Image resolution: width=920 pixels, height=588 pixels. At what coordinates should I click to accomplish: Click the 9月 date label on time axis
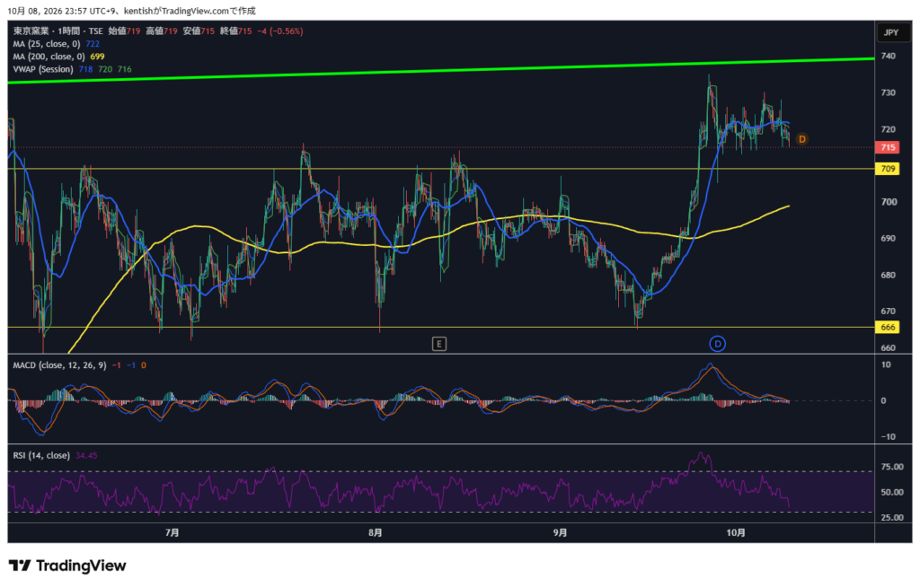coord(561,533)
